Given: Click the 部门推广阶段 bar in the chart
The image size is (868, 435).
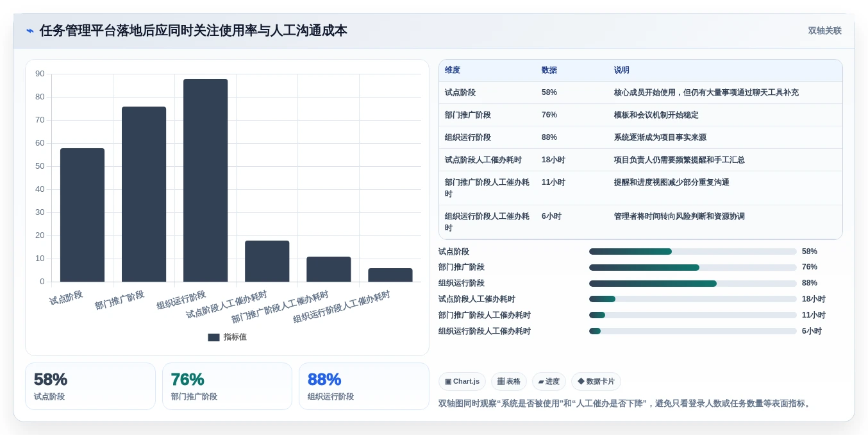Looking at the screenshot, I should point(144,194).
